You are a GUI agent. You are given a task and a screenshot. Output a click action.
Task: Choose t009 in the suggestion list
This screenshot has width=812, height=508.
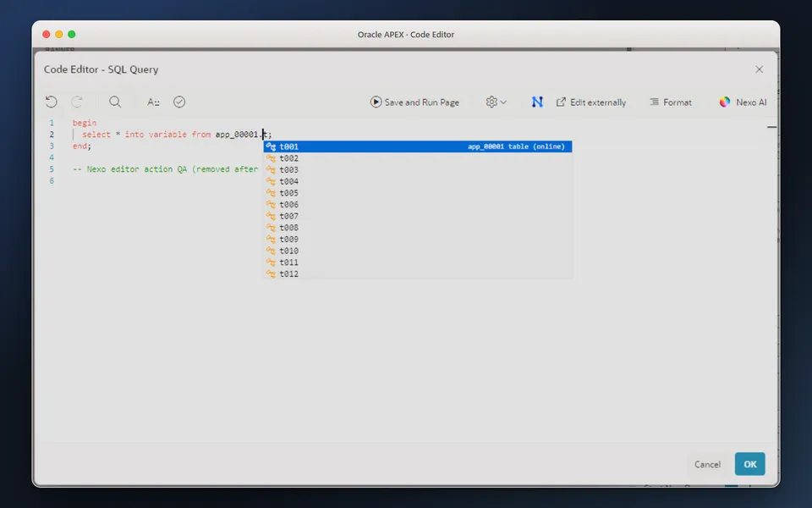[x=418, y=239]
